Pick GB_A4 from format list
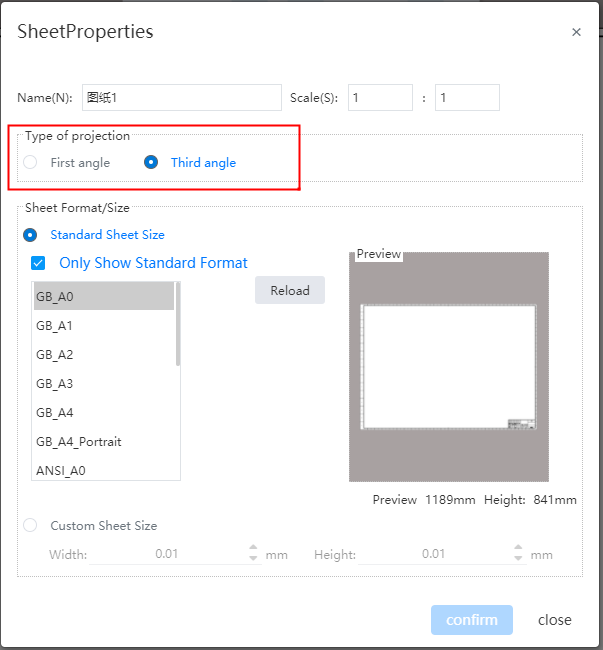This screenshot has height=650, width=603. [x=104, y=412]
